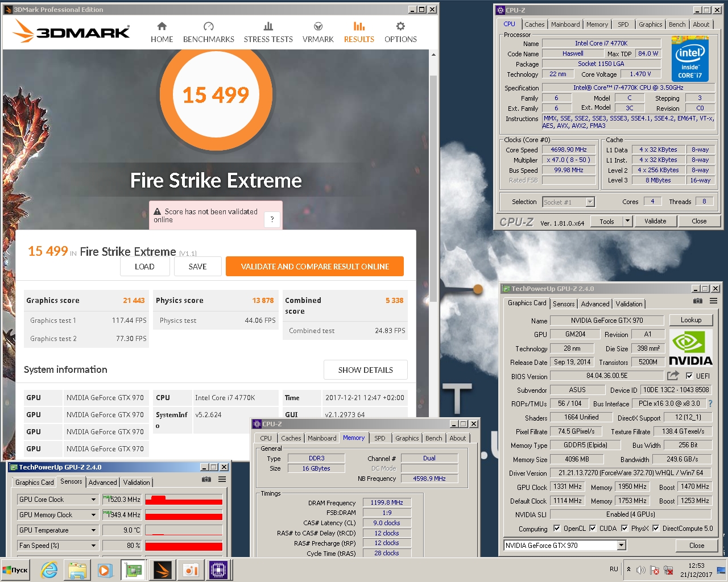Click GPU Core Clock red sensor graph
The width and height of the screenshot is (728, 582).
[x=184, y=500]
